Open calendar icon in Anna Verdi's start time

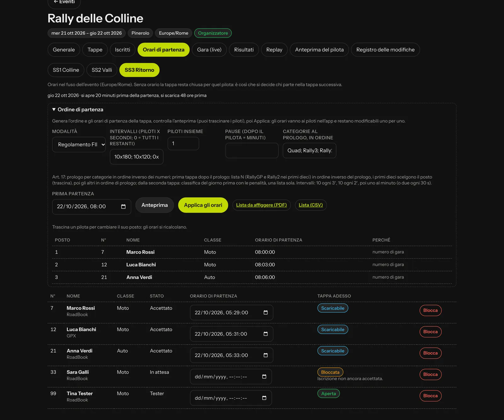coord(266,355)
